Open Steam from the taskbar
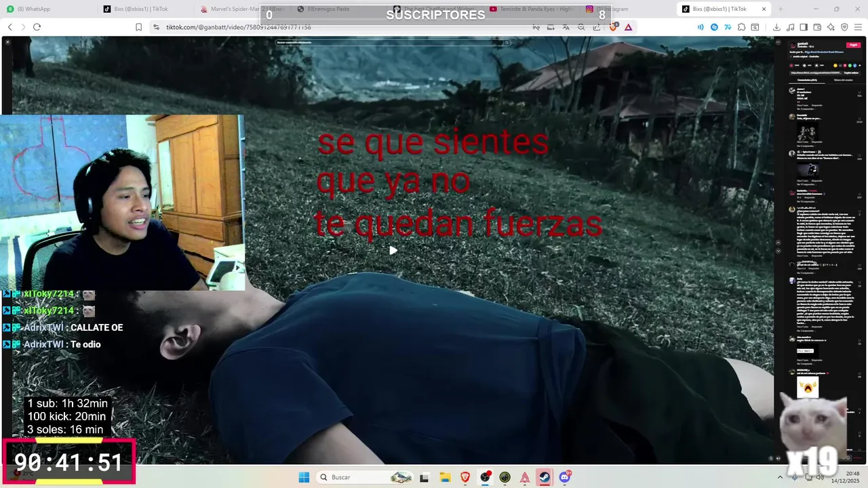Image resolution: width=868 pixels, height=488 pixels. (545, 477)
